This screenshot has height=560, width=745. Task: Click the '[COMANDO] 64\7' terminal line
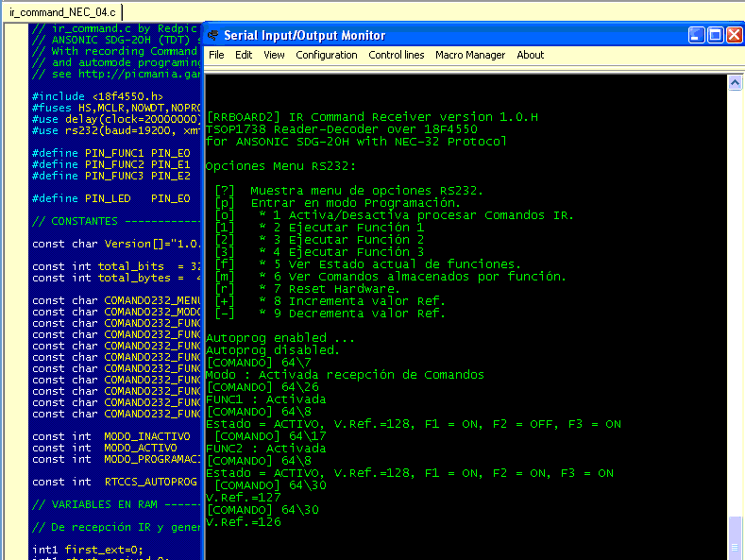259,363
